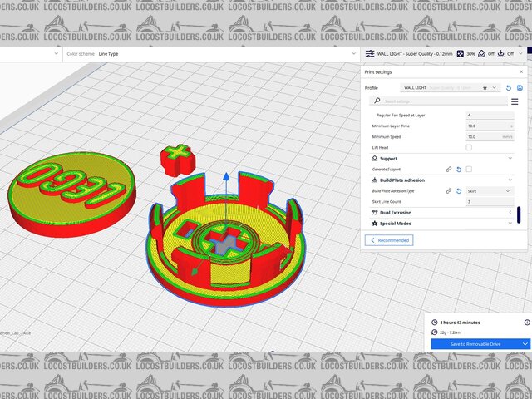Click the print settings panel scrollbar

coord(519,214)
